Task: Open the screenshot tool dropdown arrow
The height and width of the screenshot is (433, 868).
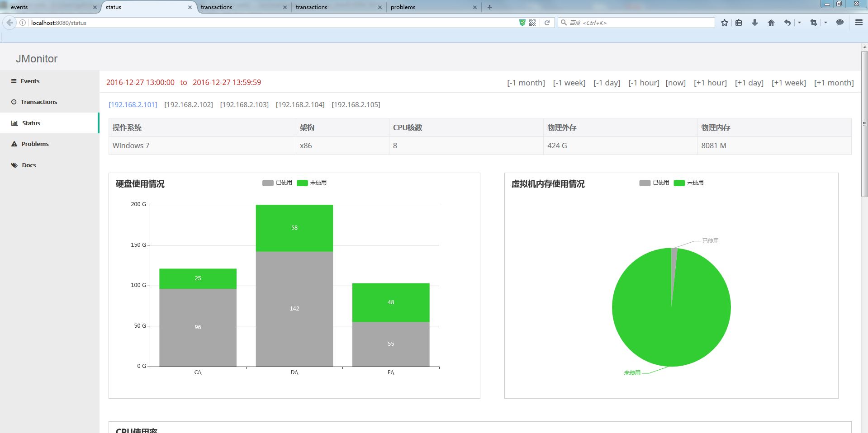Action: 825,22
